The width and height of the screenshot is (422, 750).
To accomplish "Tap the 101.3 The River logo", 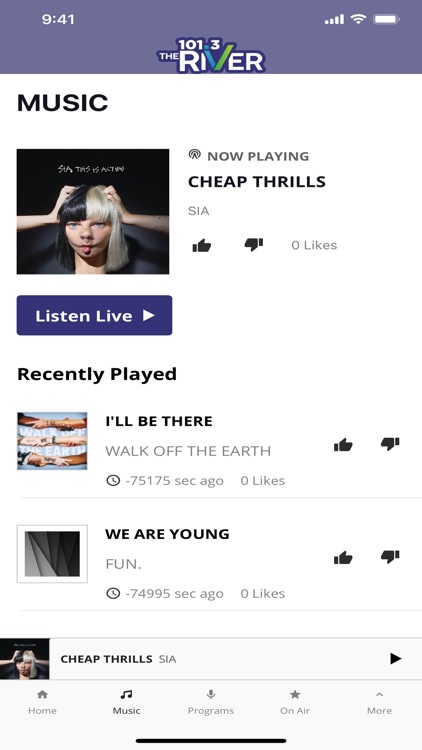I will 211,55.
